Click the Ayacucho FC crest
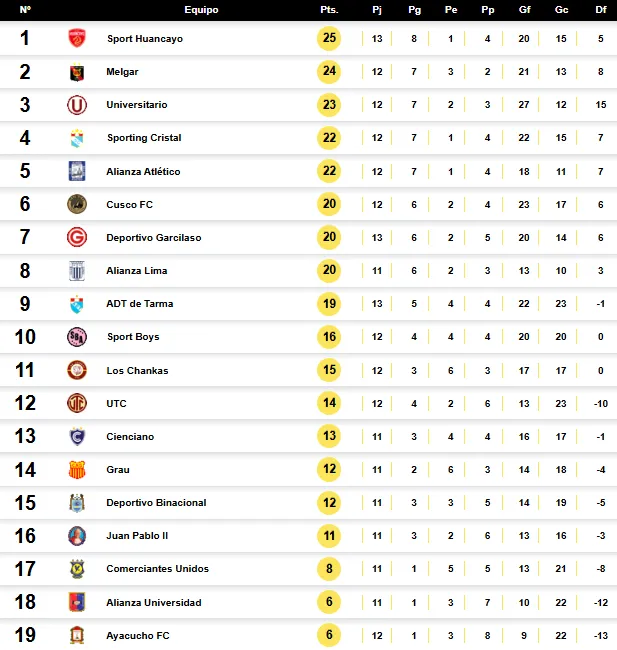The width and height of the screenshot is (617, 650). point(77,635)
